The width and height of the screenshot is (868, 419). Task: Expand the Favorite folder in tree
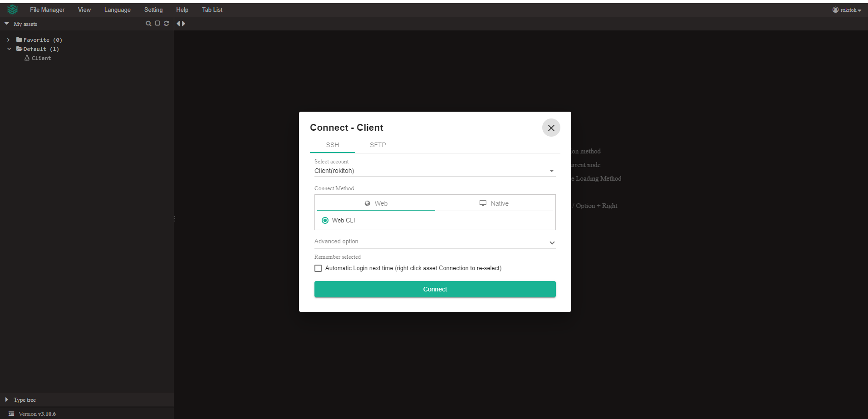tap(9, 40)
